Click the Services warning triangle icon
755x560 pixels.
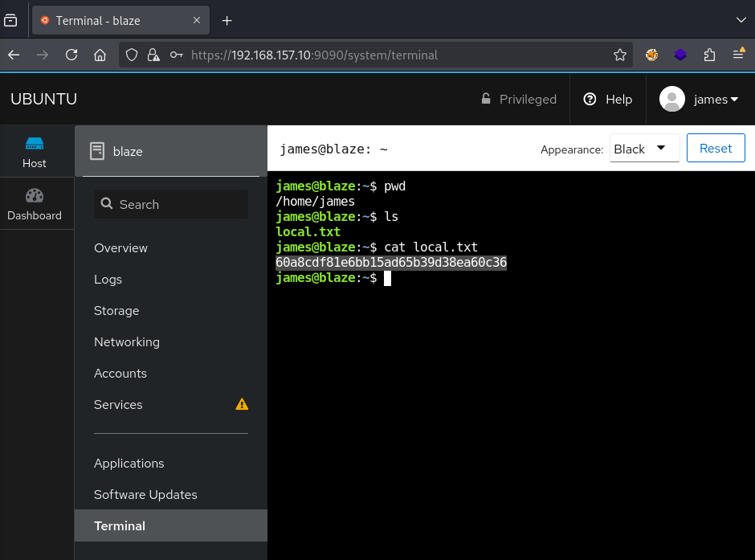[242, 405]
